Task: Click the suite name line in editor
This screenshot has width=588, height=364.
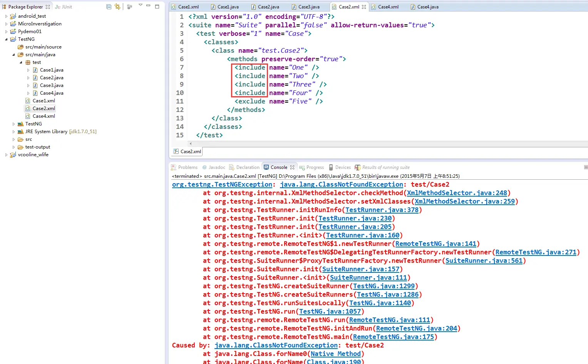Action: [312, 25]
